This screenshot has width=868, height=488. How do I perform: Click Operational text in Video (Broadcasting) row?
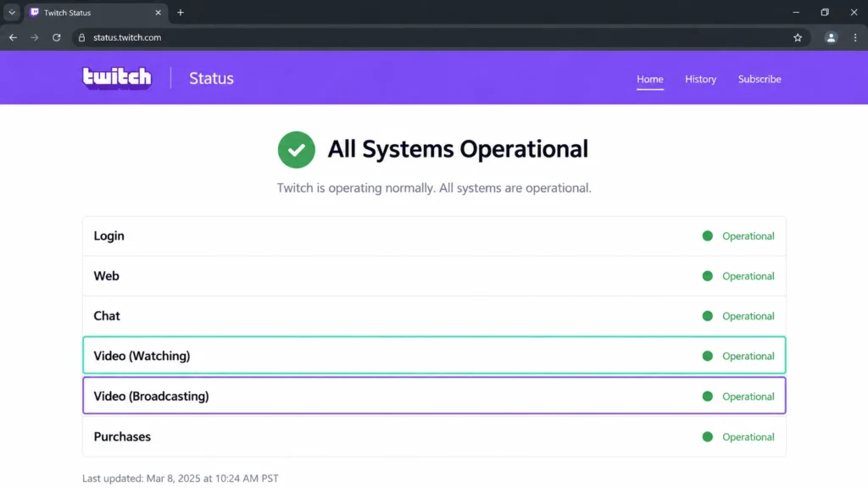pos(748,396)
